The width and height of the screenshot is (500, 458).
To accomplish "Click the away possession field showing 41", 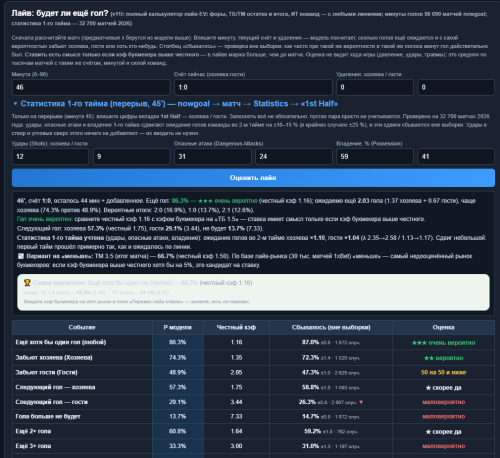I will 456,156.
